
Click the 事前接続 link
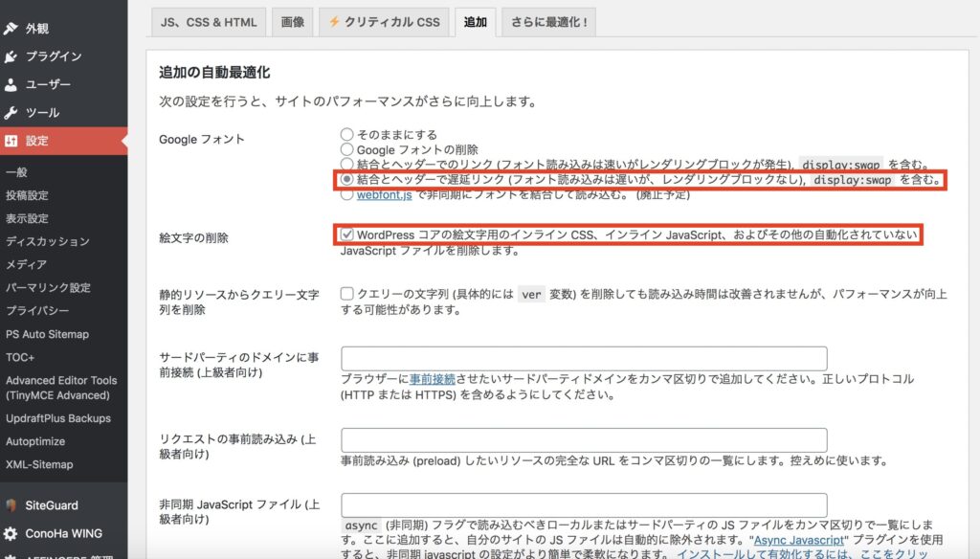tap(433, 379)
